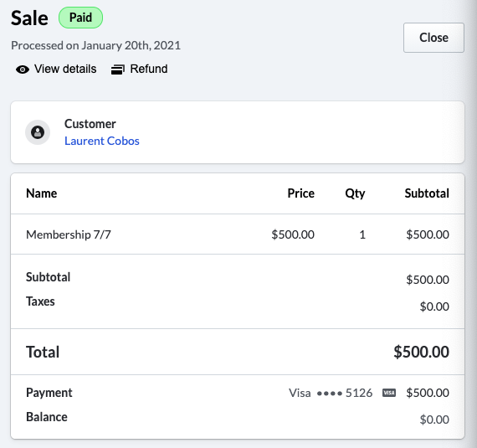Click the customer avatar icon

[38, 132]
